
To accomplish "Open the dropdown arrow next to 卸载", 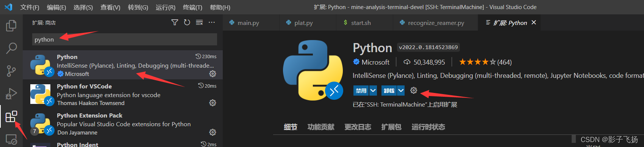I will pyautogui.click(x=401, y=91).
